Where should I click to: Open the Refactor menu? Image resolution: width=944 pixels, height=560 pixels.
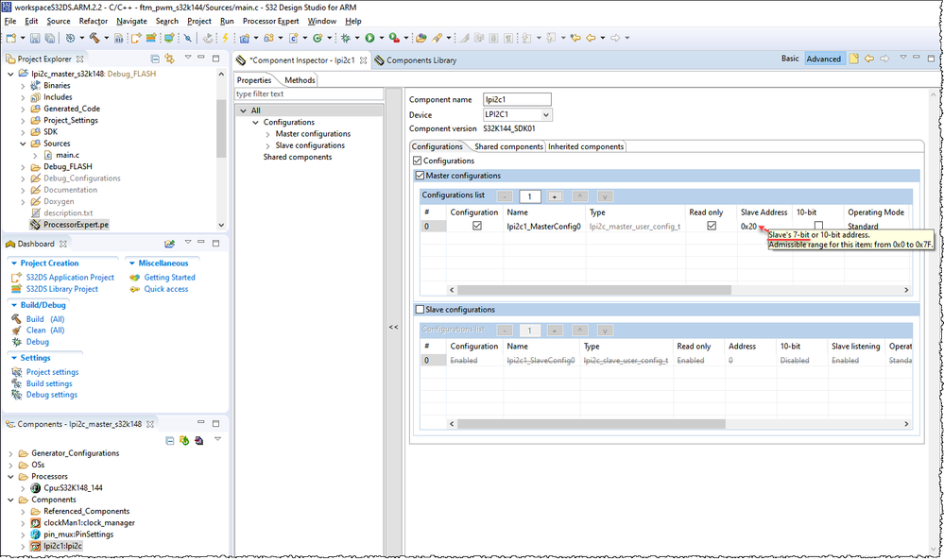point(93,21)
